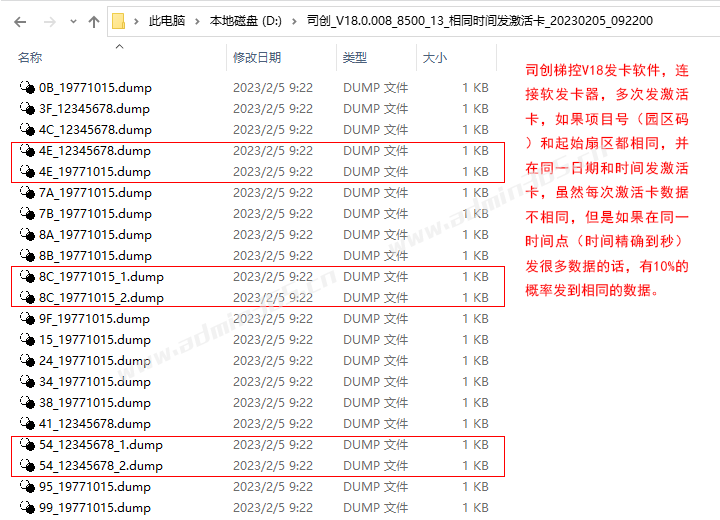Expand chevron after 本地磁盘 (D:)

point(294,21)
